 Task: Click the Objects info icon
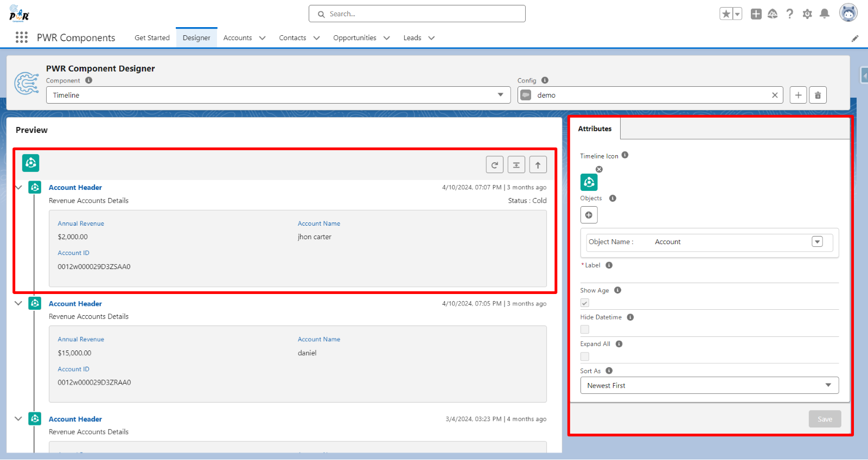coord(612,198)
